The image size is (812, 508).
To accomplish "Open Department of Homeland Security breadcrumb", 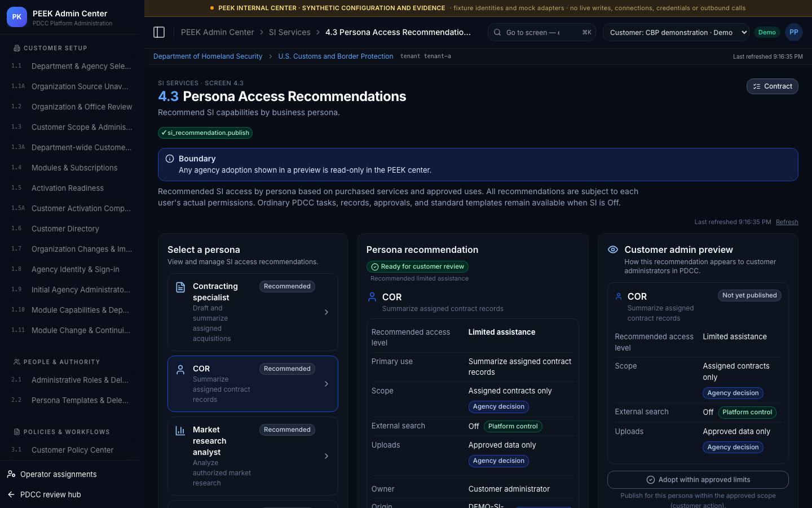I will (x=208, y=56).
